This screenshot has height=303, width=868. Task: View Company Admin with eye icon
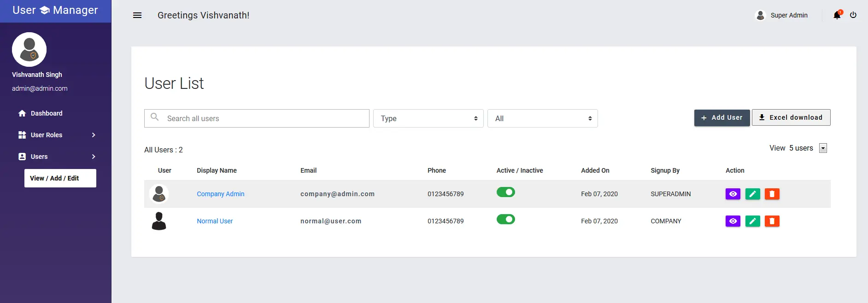tap(733, 194)
